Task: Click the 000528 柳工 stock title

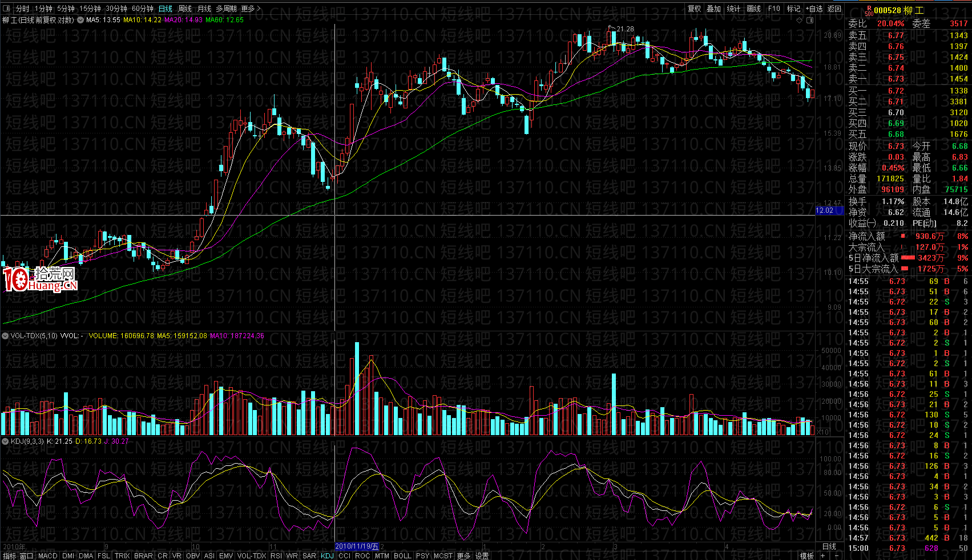Action: [899, 10]
